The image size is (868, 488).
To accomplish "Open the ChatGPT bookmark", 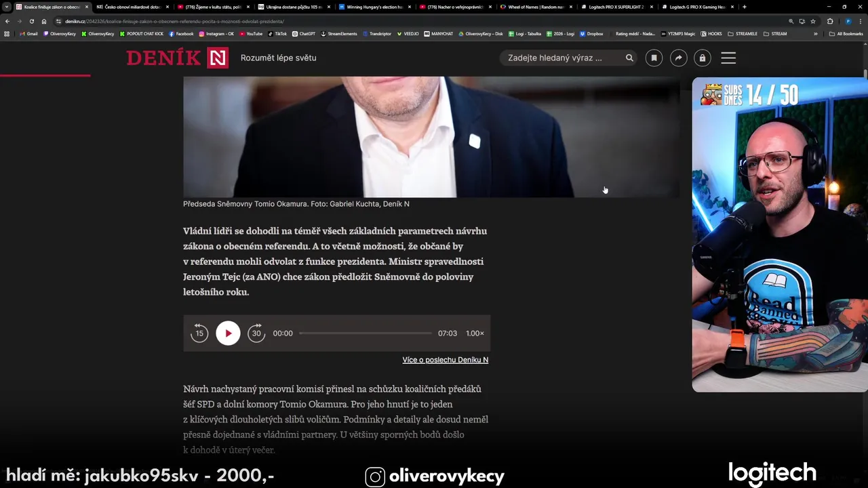I will tap(304, 33).
